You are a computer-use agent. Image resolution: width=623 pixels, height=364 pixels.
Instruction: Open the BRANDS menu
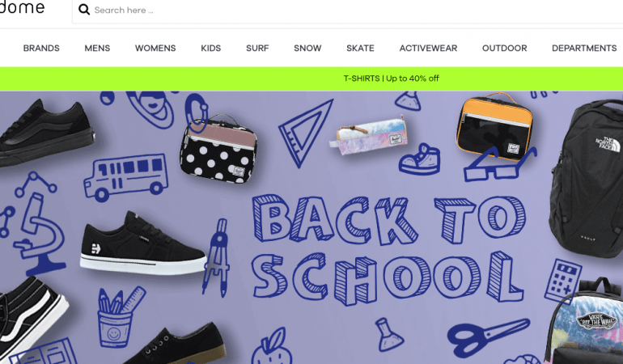pos(41,48)
